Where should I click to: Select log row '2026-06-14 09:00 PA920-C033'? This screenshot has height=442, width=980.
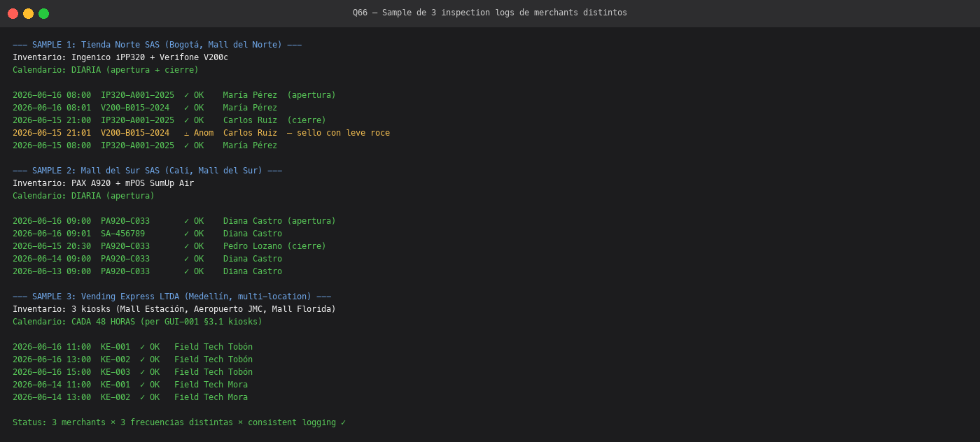point(148,259)
